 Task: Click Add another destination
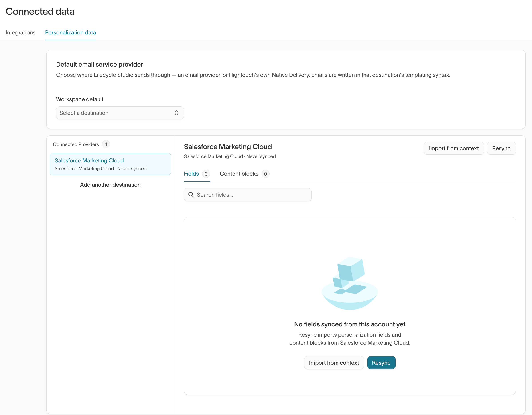110,185
